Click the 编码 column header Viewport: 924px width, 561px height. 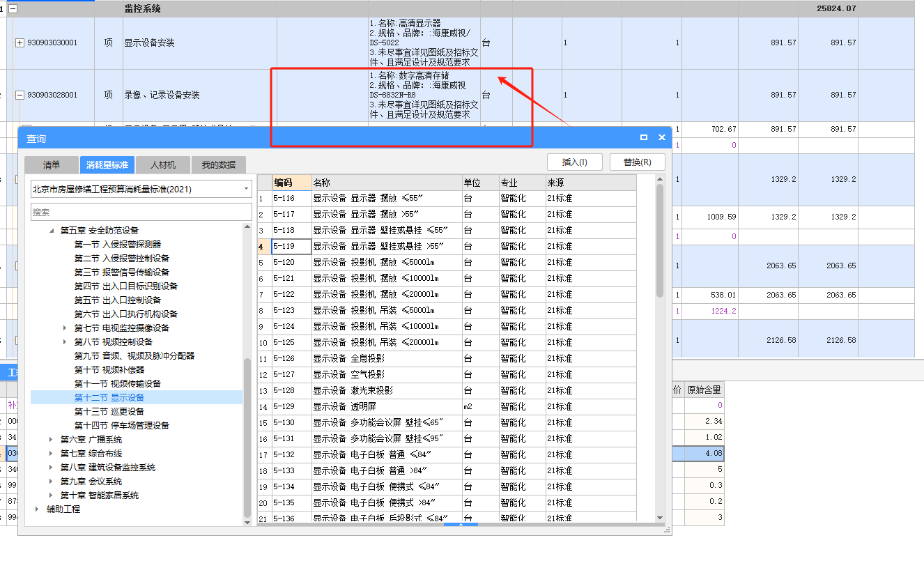point(291,183)
